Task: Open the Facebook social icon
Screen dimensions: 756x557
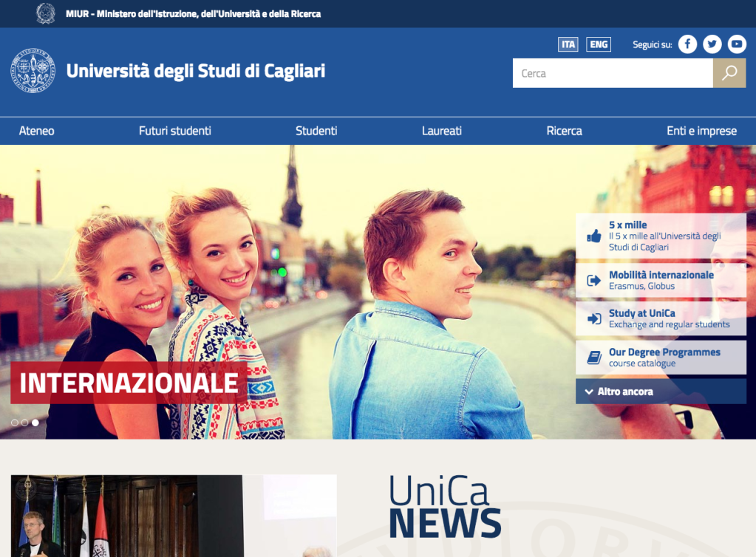Action: 687,44
